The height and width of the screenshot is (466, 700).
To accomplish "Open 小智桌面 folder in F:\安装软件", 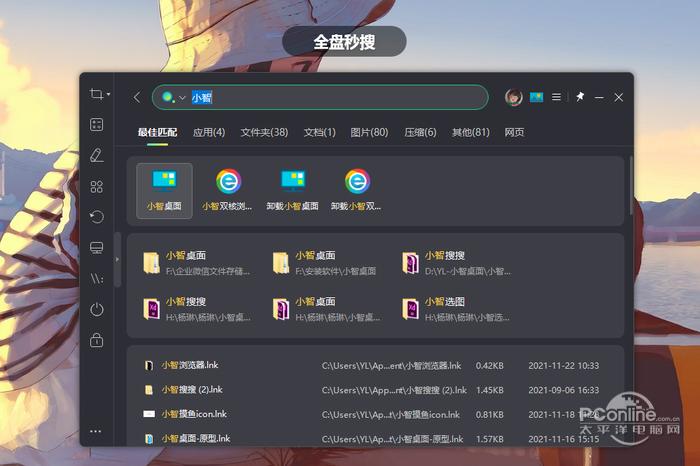I will (x=325, y=263).
